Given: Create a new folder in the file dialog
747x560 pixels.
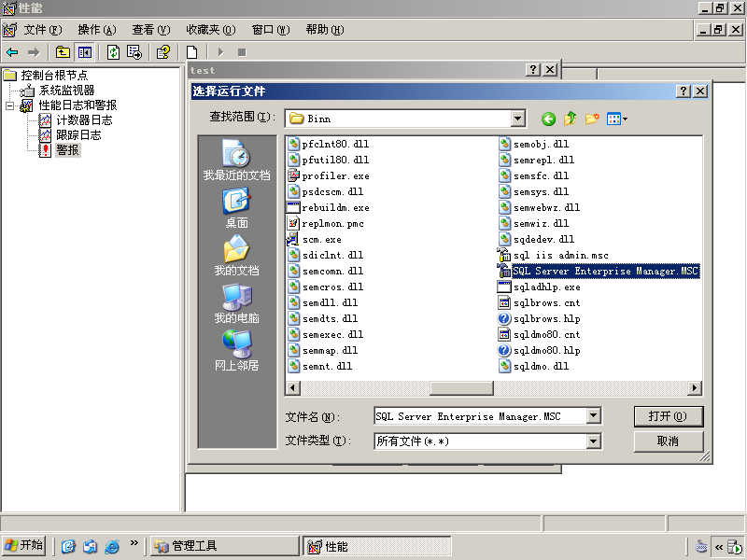Looking at the screenshot, I should [592, 119].
